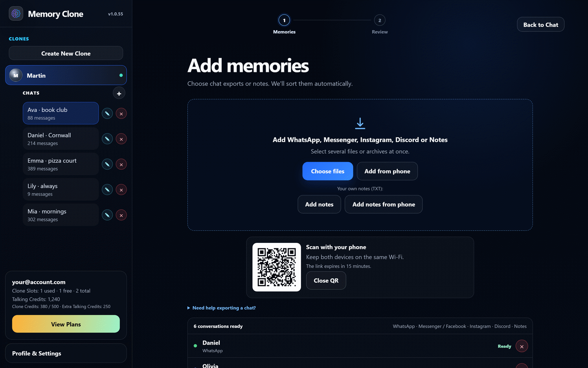Delete the Emma pizza court chat
Viewport: 588px width, 368px height.
click(121, 164)
